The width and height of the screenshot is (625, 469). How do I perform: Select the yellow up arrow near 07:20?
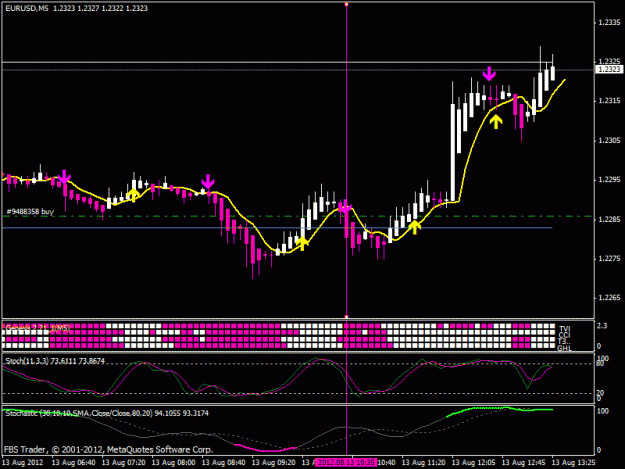pos(133,195)
